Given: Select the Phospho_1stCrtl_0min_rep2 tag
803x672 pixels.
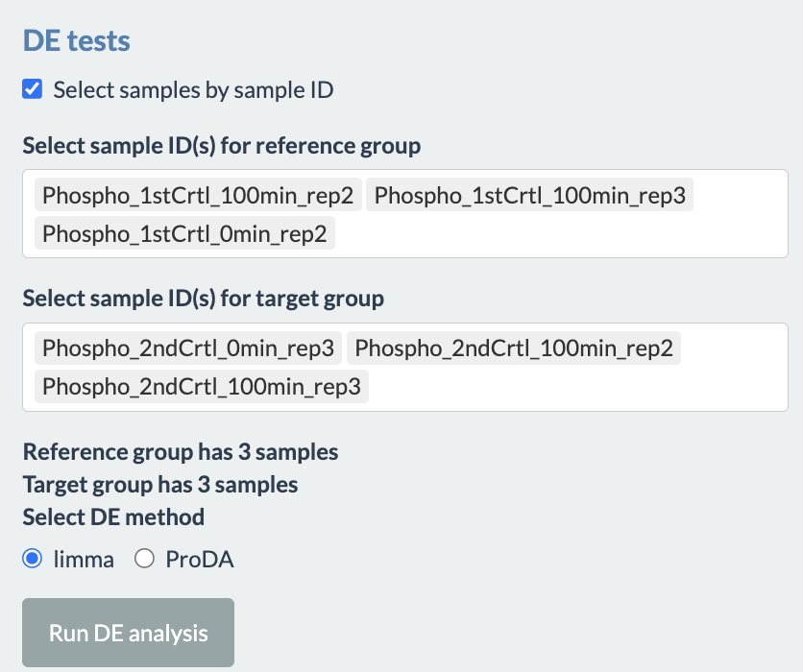Looking at the screenshot, I should [x=184, y=233].
